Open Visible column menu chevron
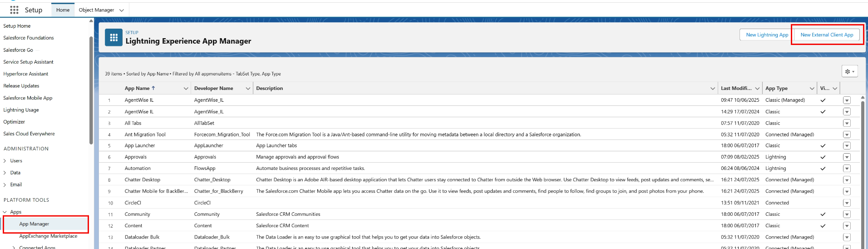Image resolution: width=868 pixels, height=249 pixels. [x=835, y=89]
